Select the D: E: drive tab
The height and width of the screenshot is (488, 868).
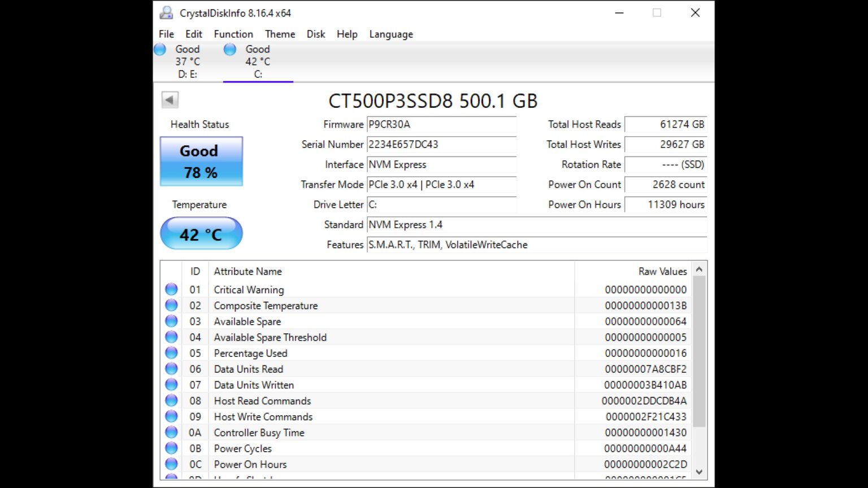[188, 61]
